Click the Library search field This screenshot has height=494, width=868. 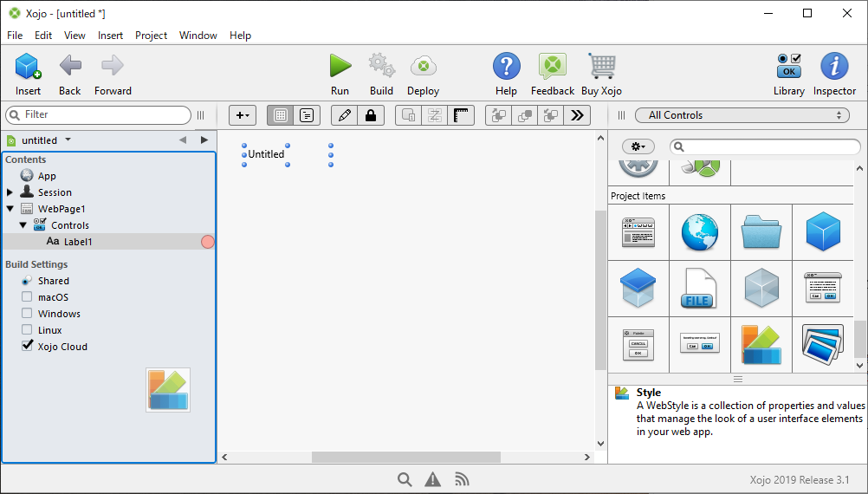click(765, 146)
